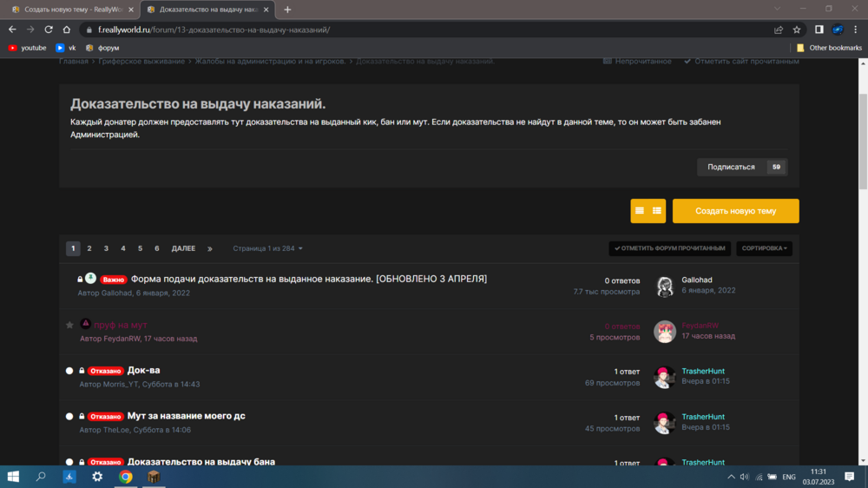
Task: Open the volume control in the system tray
Action: coord(745,477)
